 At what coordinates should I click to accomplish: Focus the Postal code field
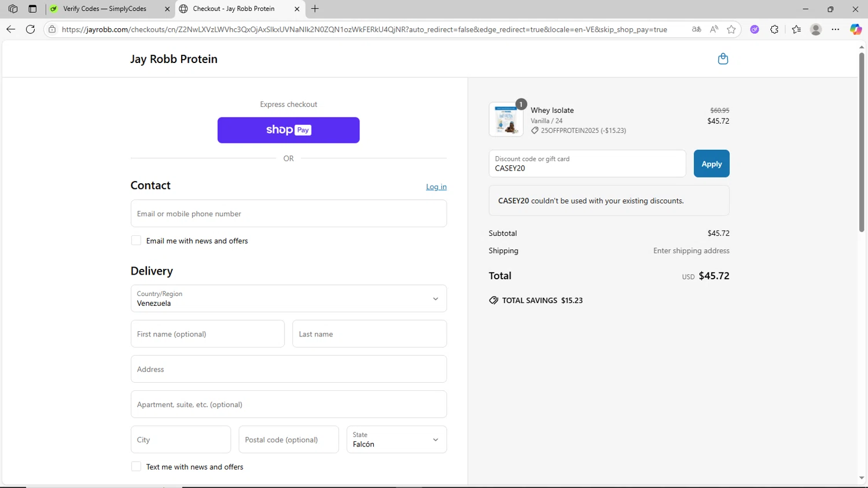[x=289, y=439]
